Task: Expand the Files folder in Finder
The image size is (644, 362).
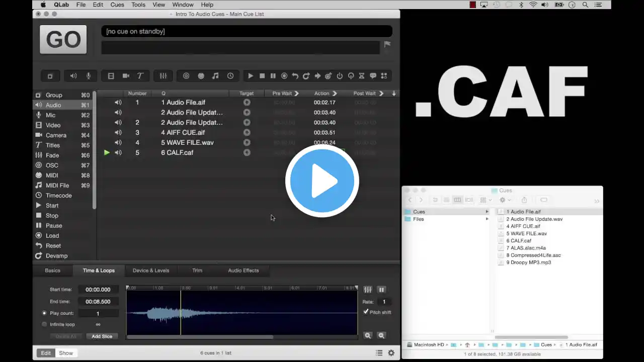Action: pyautogui.click(x=487, y=219)
